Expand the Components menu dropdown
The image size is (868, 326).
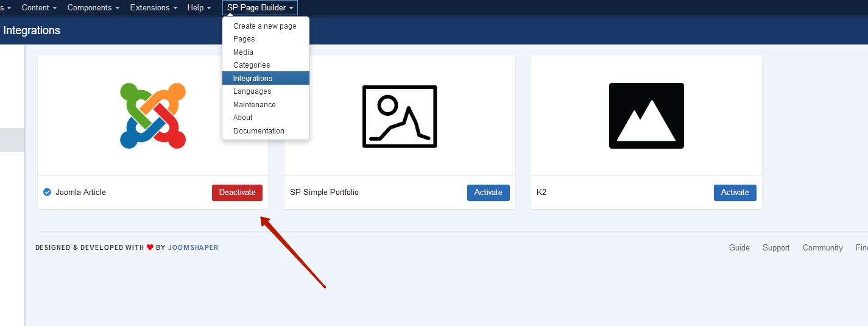[x=93, y=8]
